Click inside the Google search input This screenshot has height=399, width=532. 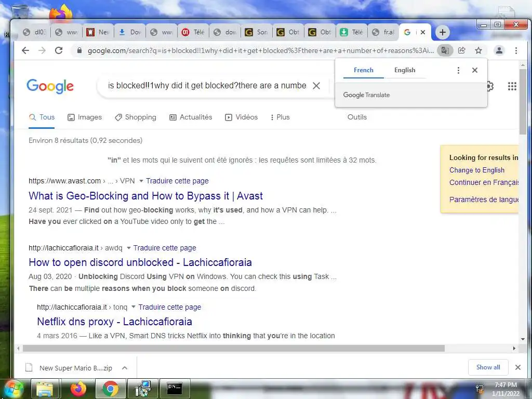(x=207, y=86)
